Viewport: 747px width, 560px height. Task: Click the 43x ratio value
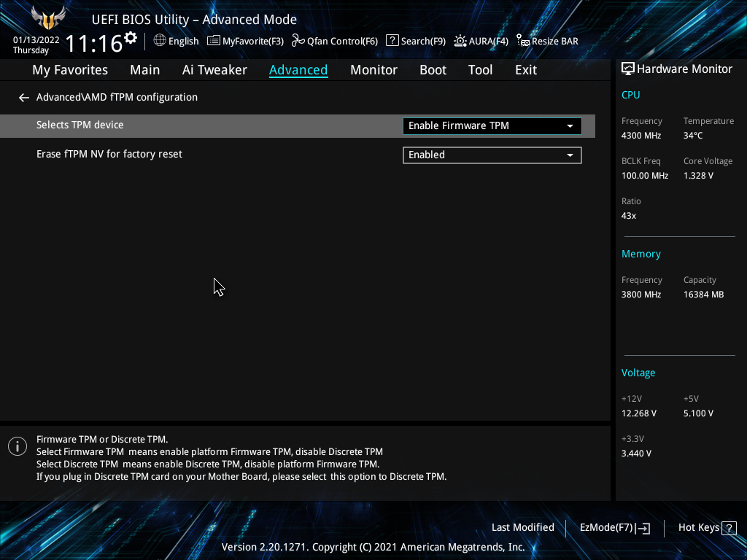628,216
